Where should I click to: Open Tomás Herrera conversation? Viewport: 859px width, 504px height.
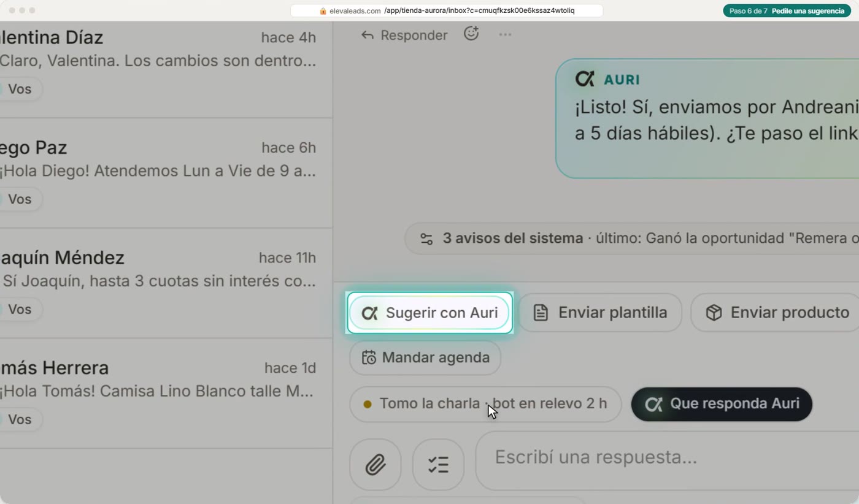coord(166,394)
